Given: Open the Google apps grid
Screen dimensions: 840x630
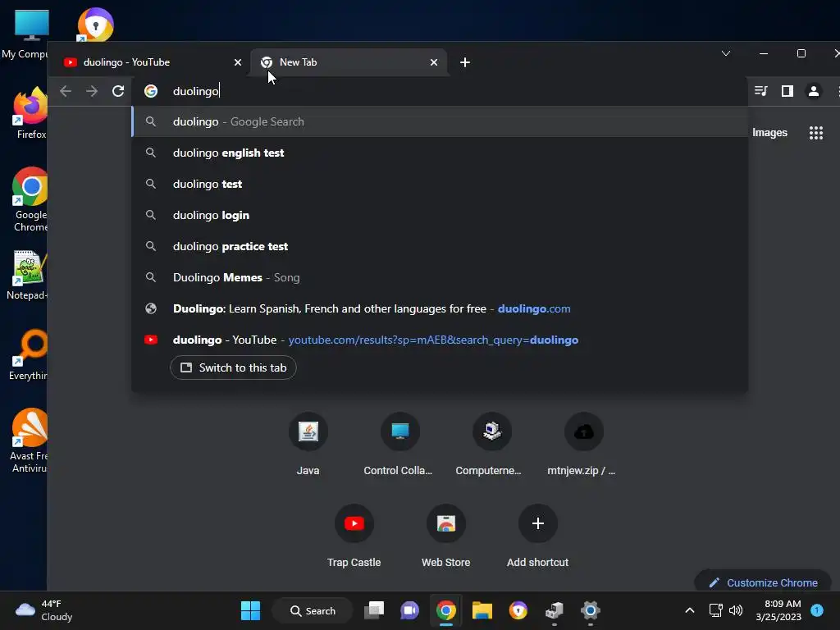Looking at the screenshot, I should coord(816,133).
